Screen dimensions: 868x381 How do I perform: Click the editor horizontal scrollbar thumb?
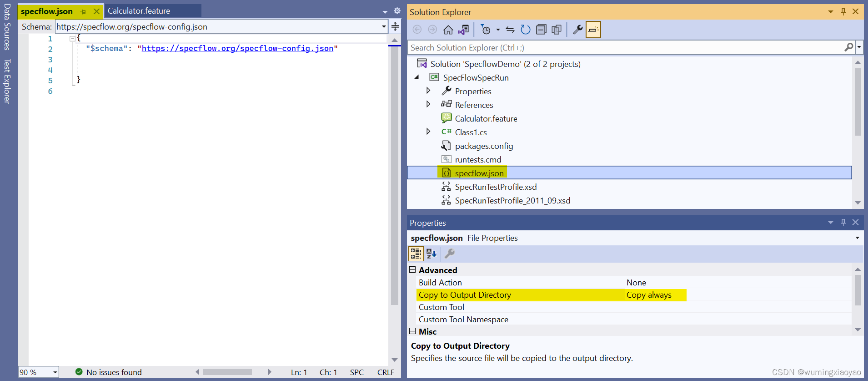pyautogui.click(x=227, y=372)
